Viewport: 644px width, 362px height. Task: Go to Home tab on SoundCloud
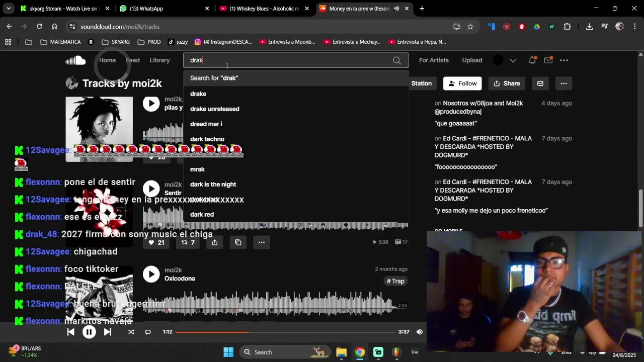coord(107,60)
